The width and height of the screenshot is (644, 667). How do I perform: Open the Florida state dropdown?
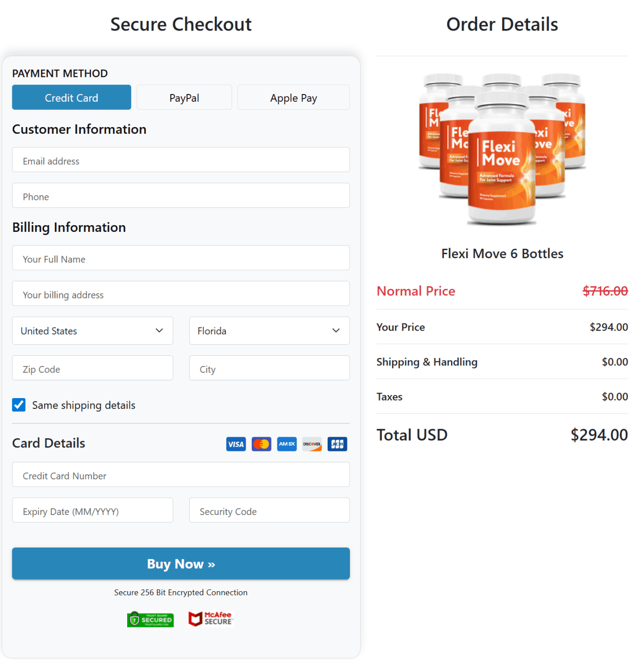click(269, 330)
